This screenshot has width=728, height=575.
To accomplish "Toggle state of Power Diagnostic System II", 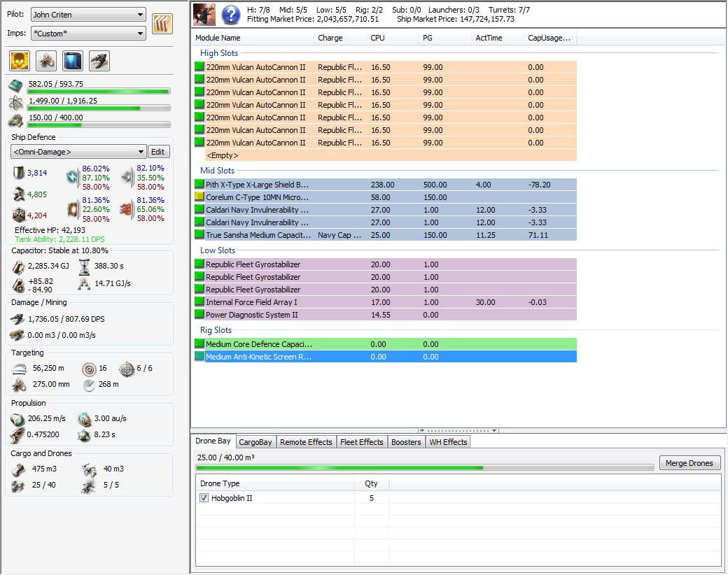I will (199, 314).
